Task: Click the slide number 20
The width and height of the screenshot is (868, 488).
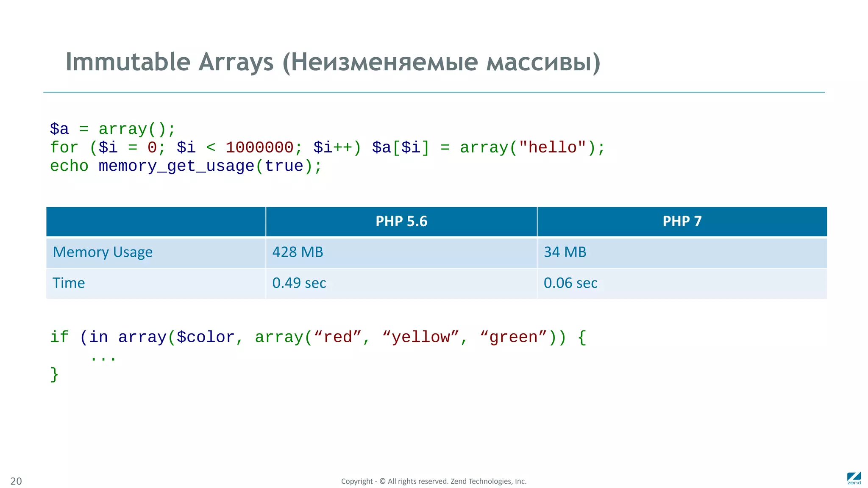Action: pyautogui.click(x=16, y=481)
